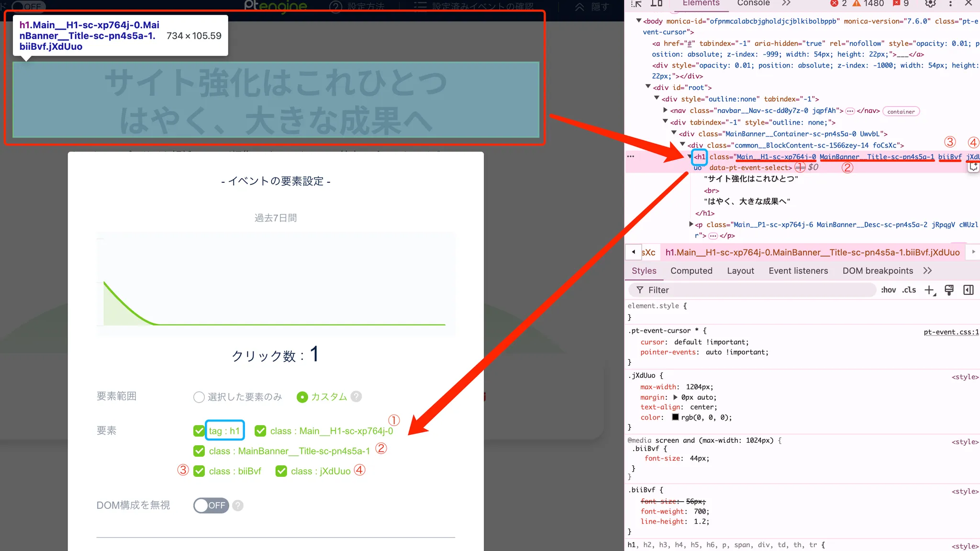Switch to the Console tab
980x551 pixels.
pos(753,3)
